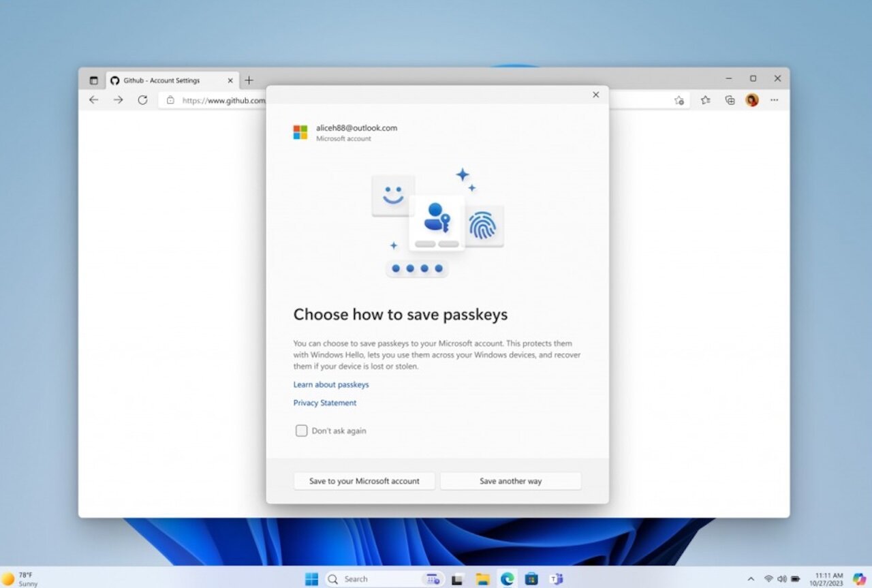Click the taskbar Search box
The image size is (872, 588).
click(385, 579)
